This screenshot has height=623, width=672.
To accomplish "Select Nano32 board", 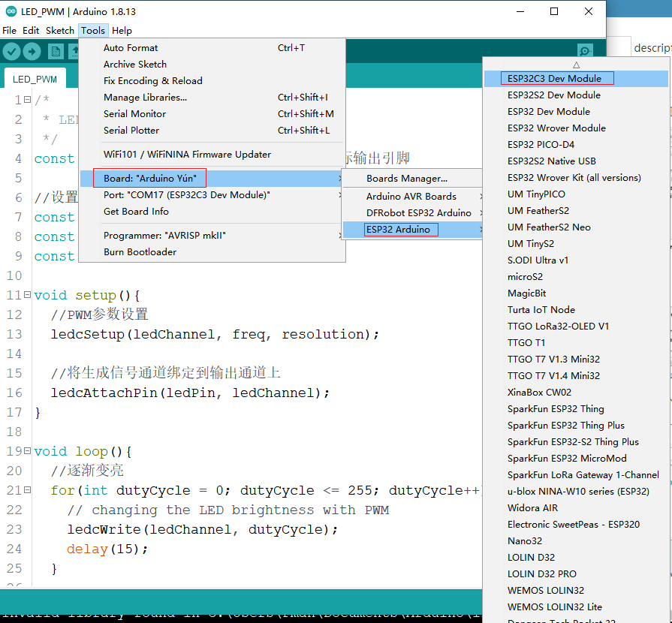I will pyautogui.click(x=576, y=540).
